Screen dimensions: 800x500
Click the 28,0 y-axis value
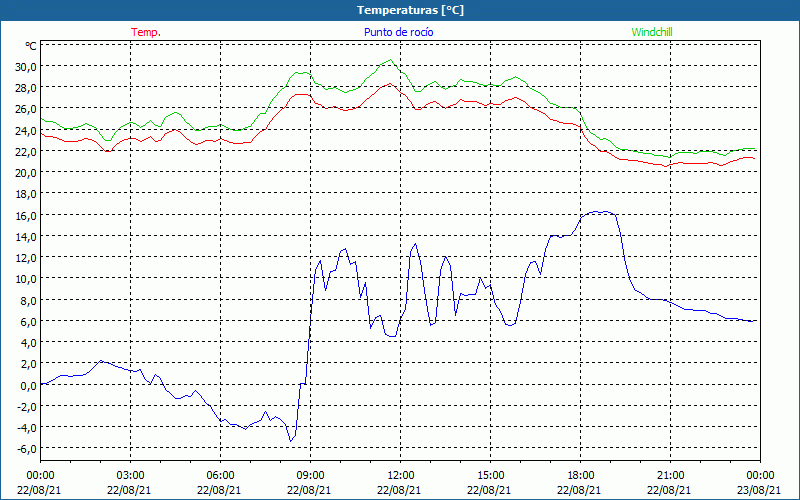(27, 88)
